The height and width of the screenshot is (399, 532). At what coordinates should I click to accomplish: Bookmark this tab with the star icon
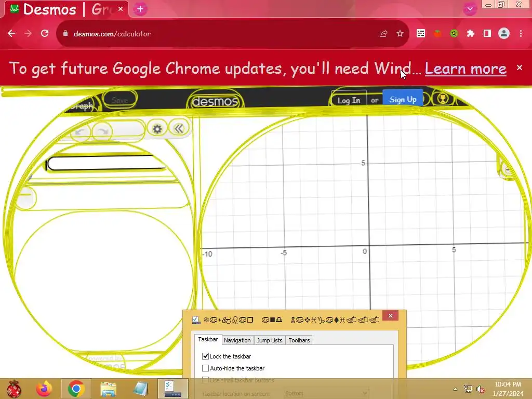400,34
